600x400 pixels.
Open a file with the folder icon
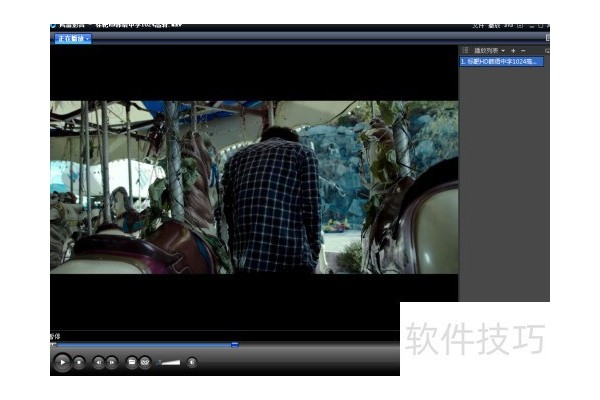(132, 362)
